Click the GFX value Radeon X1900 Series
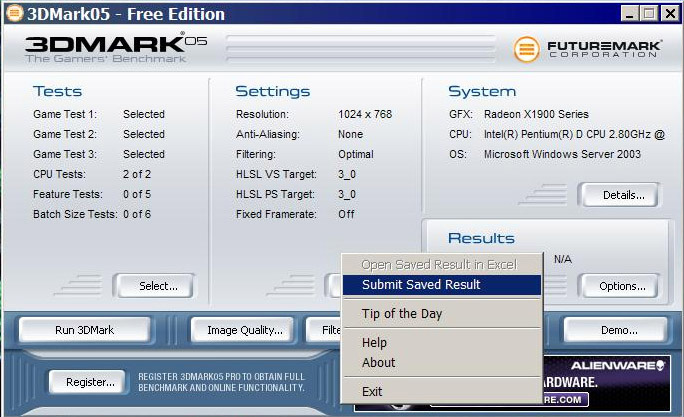Image resolution: width=684 pixels, height=417 pixels. click(536, 114)
